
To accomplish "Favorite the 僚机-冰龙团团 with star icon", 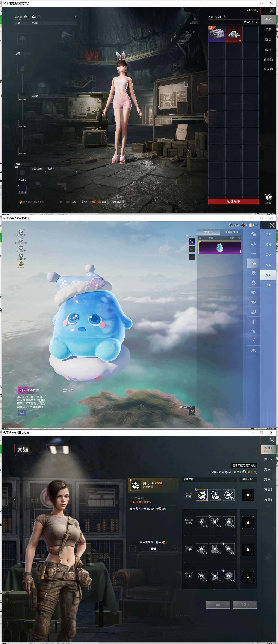I will [65, 390].
